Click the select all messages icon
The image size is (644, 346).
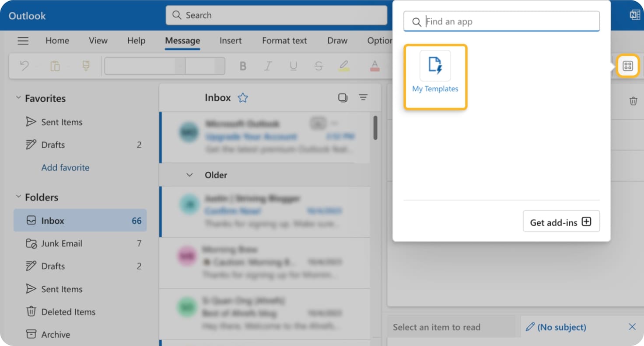pos(343,98)
